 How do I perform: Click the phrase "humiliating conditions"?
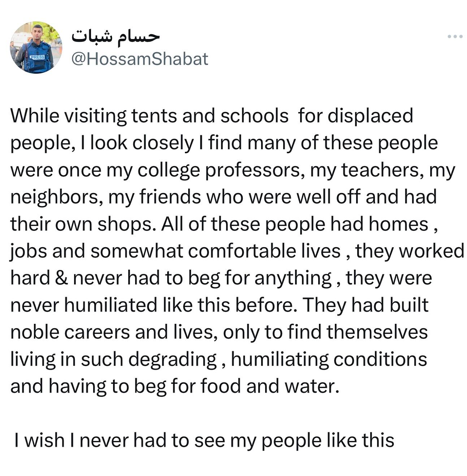pos(329,359)
